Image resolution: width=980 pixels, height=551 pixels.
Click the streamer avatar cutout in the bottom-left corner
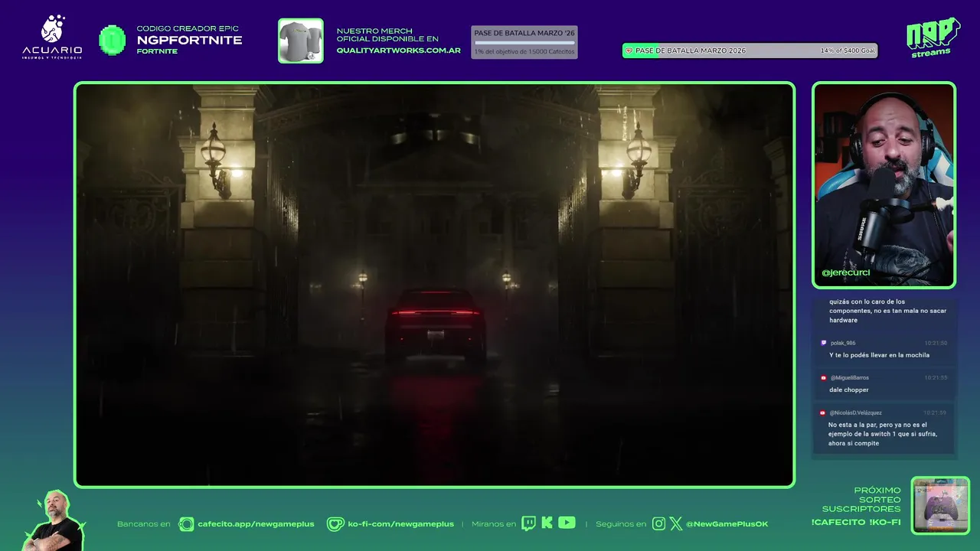coord(54,520)
